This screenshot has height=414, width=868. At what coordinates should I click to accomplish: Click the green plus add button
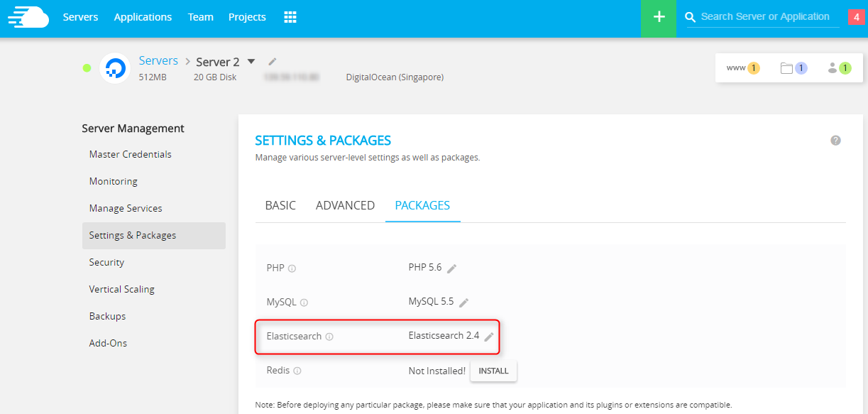click(x=659, y=17)
